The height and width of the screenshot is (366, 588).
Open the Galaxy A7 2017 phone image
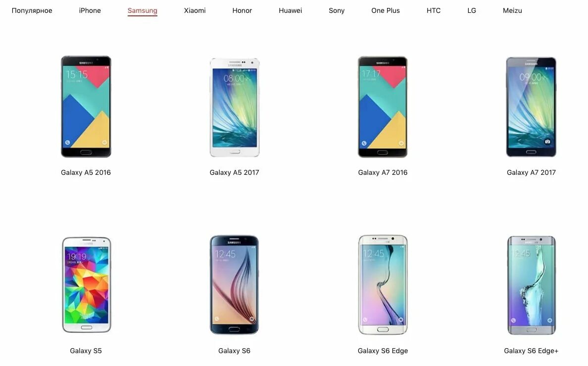point(531,106)
